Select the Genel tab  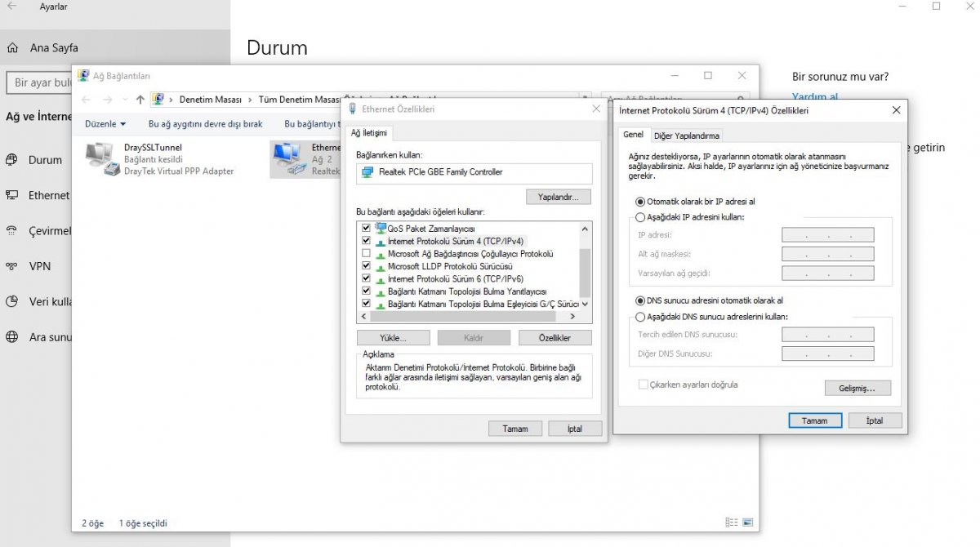(x=633, y=135)
